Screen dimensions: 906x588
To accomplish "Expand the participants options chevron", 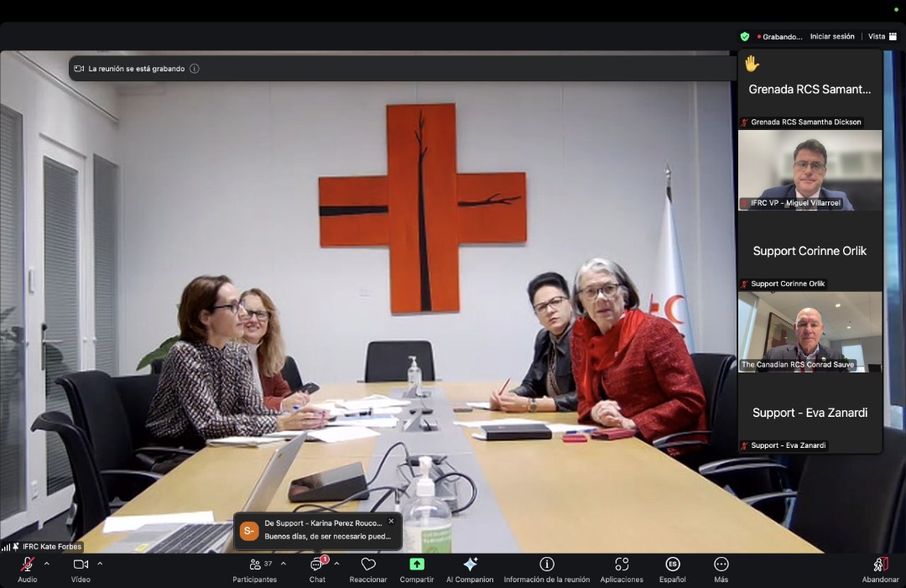I will tap(284, 563).
